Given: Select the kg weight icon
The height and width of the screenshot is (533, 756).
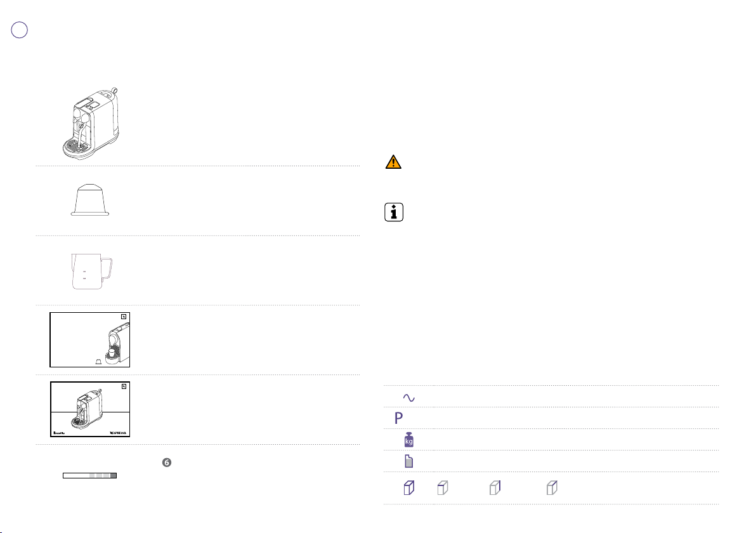Looking at the screenshot, I should [x=409, y=440].
